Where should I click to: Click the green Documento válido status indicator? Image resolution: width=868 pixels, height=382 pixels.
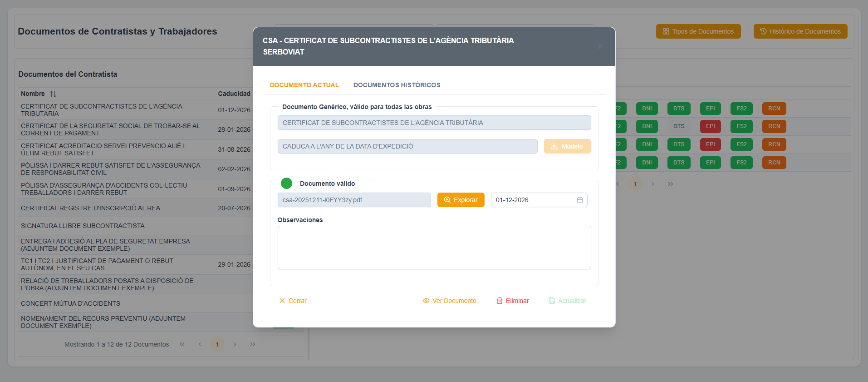click(x=286, y=184)
